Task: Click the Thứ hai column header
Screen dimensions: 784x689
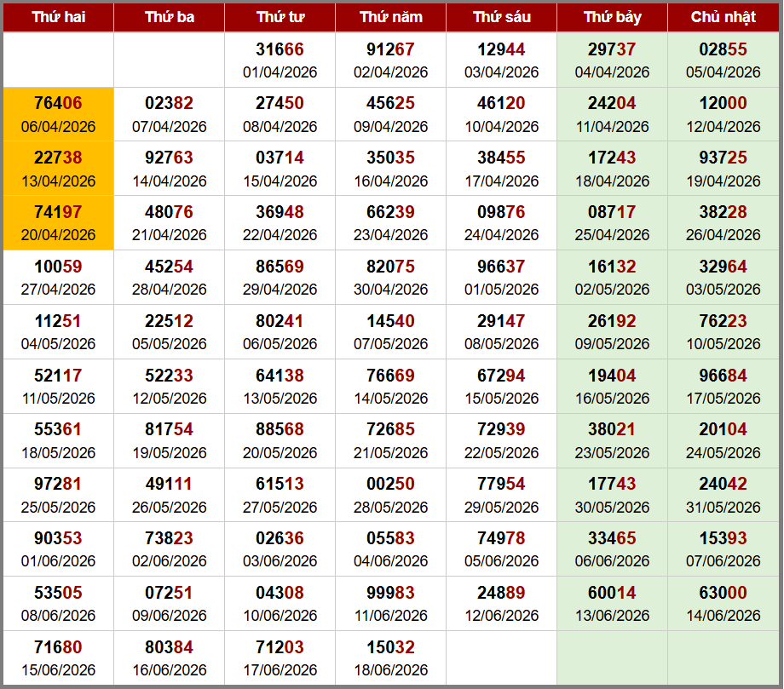Action: coord(59,17)
